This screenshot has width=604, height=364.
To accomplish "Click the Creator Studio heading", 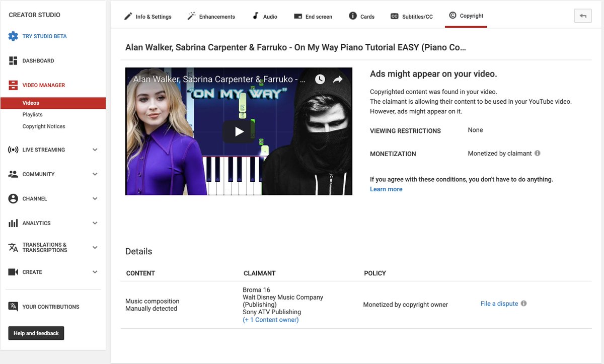I will (x=34, y=15).
